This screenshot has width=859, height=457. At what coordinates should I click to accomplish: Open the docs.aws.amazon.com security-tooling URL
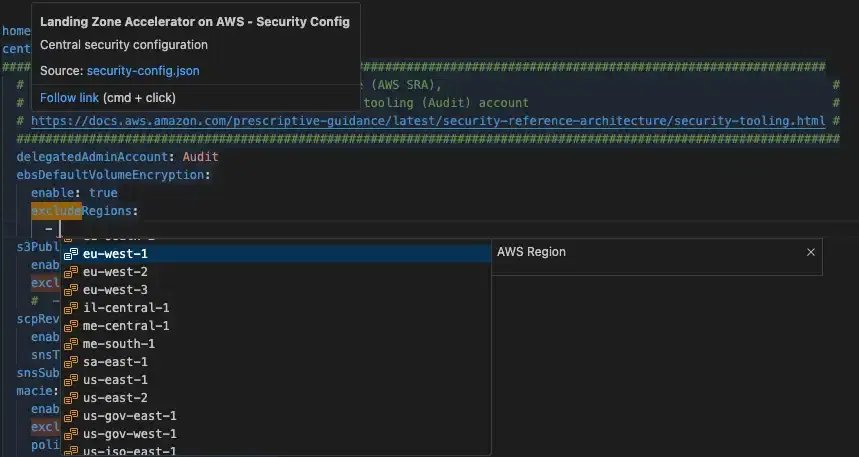[428, 121]
